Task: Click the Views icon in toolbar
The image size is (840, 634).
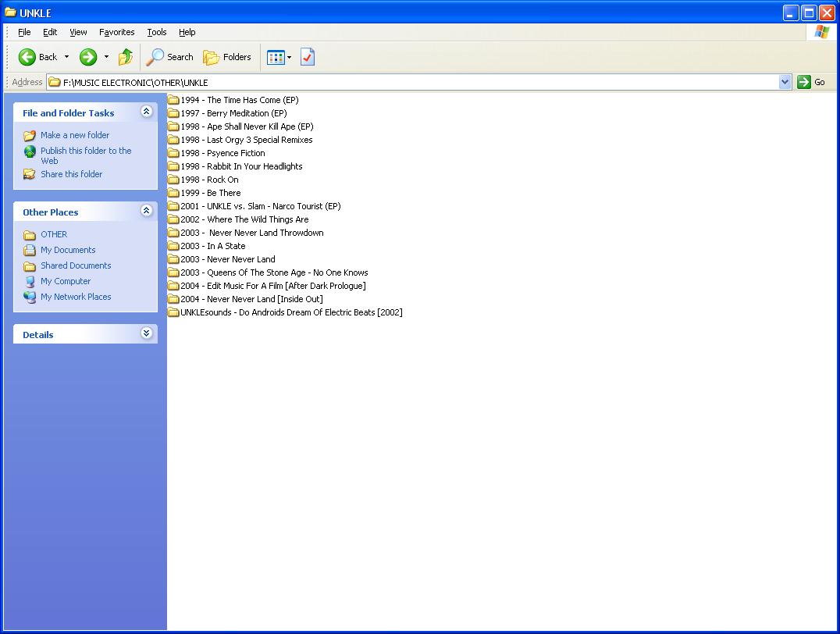Action: tap(276, 57)
